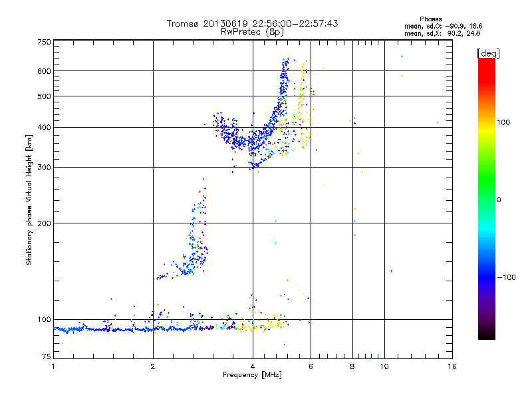The image size is (532, 399).
Task: Click the 'RwPretec (8p)' subtitle
Action: click(252, 32)
